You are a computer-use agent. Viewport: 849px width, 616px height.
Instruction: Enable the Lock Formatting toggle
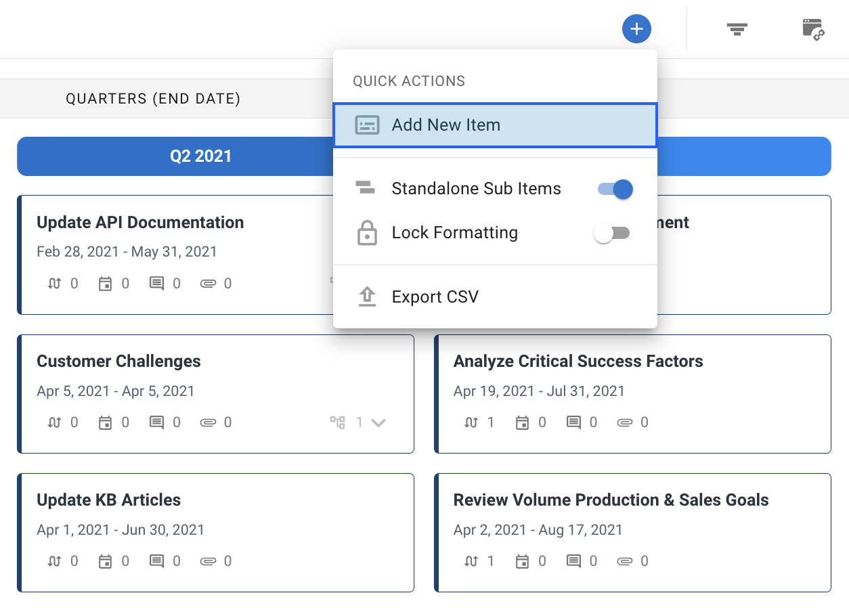(x=611, y=232)
